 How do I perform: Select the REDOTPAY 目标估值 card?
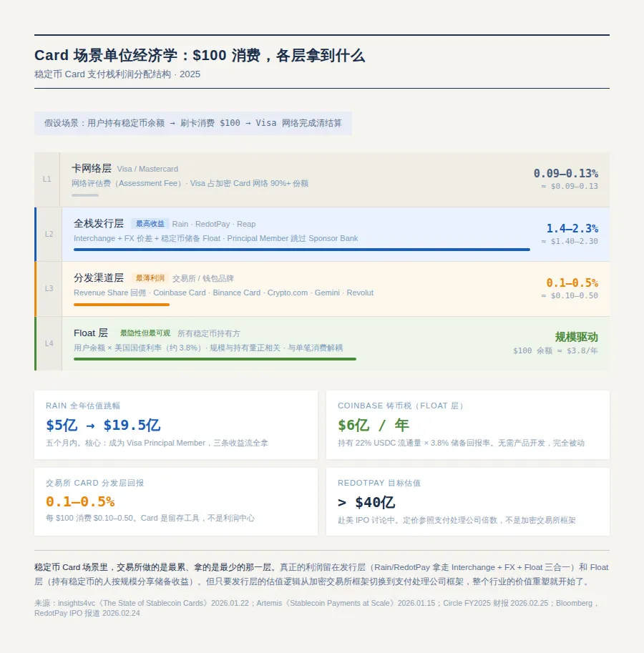pos(468,501)
